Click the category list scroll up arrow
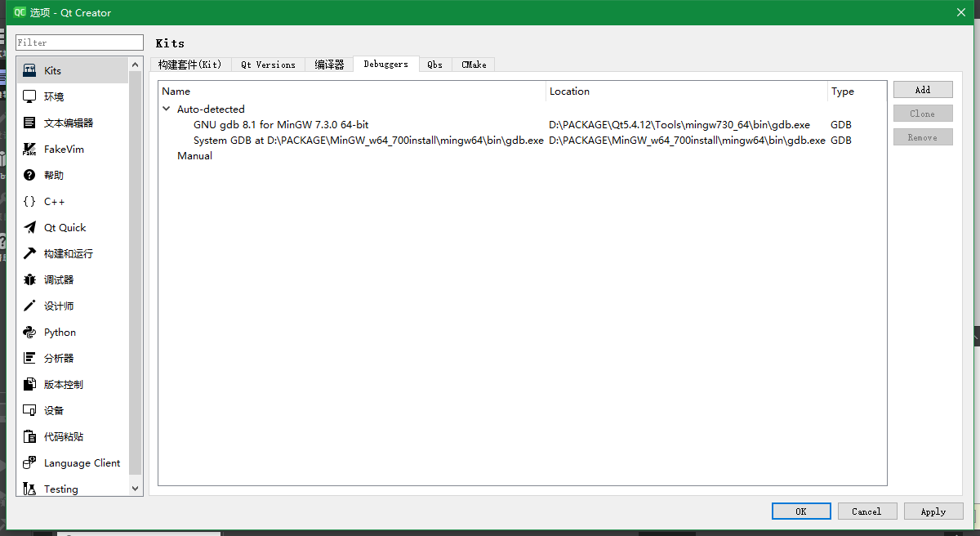Viewport: 980px width, 536px height. point(135,64)
